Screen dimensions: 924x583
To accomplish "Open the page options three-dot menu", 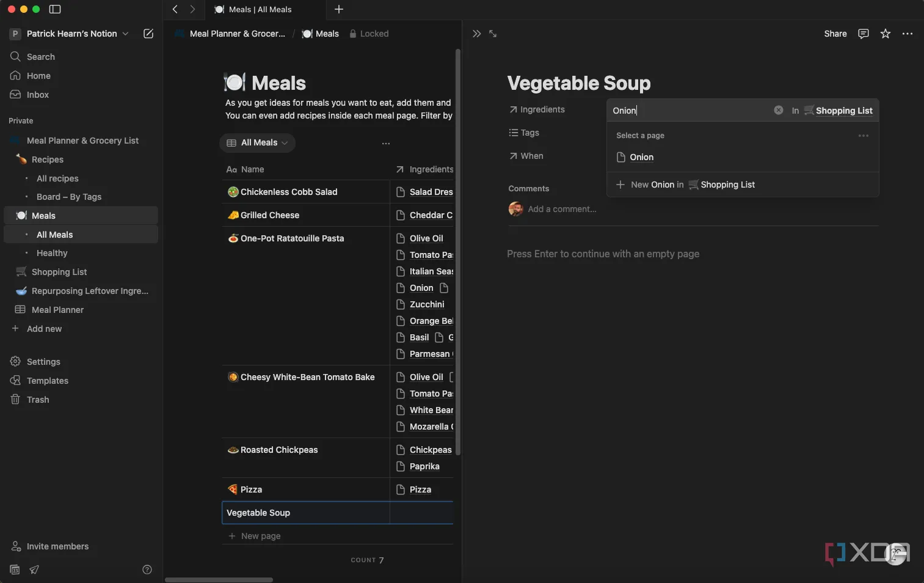I will click(x=908, y=34).
